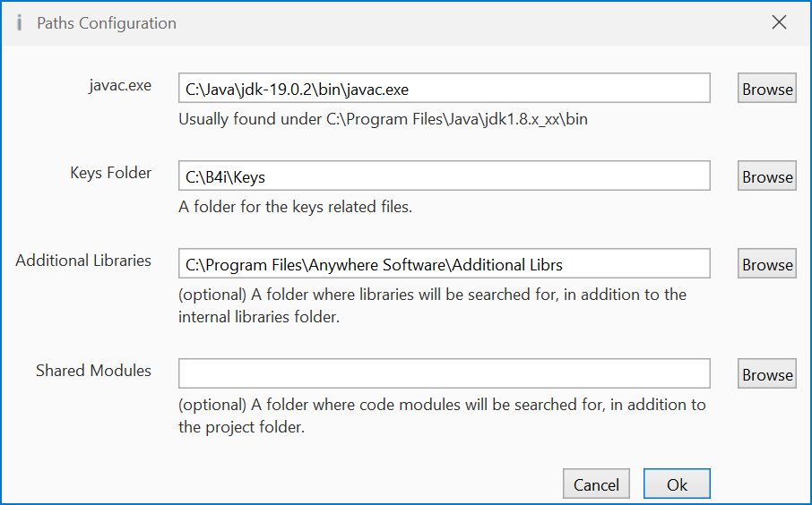Image resolution: width=812 pixels, height=505 pixels.
Task: Click the Additional Libraries label
Action: tap(83, 261)
